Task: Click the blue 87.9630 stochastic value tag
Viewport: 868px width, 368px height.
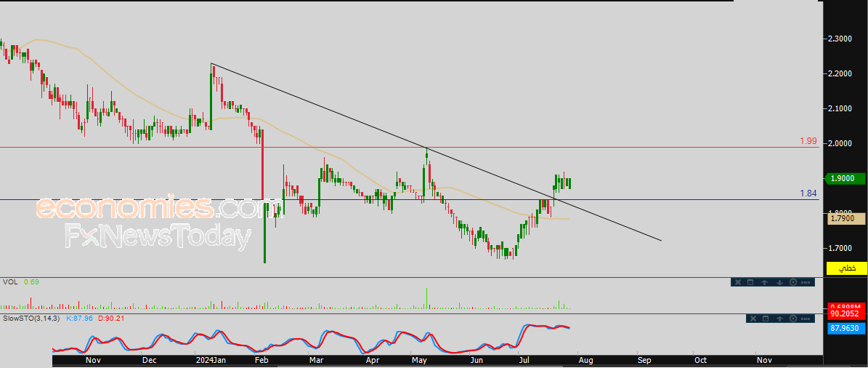Action: 846,328
